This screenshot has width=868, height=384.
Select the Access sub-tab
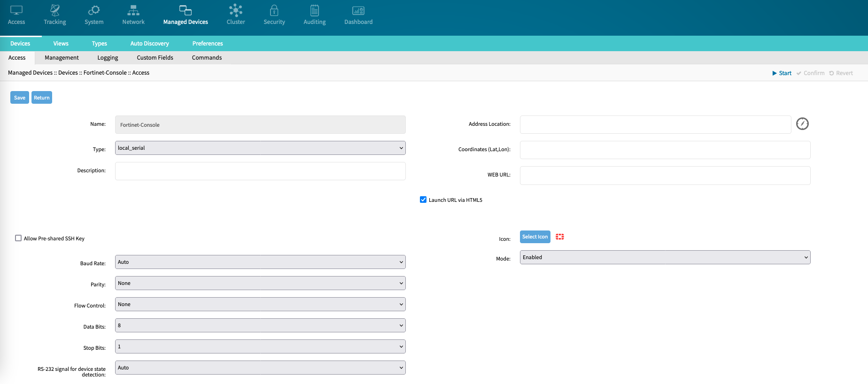point(17,58)
